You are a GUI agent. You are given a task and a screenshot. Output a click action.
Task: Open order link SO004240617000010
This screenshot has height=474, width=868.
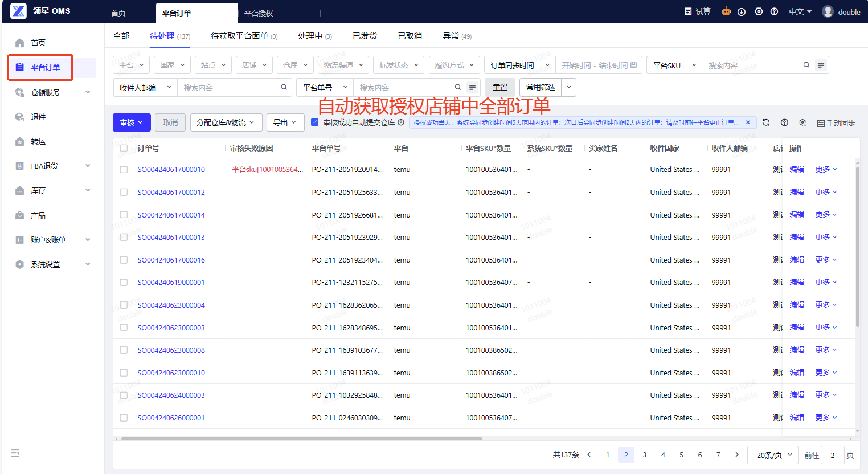click(x=171, y=170)
